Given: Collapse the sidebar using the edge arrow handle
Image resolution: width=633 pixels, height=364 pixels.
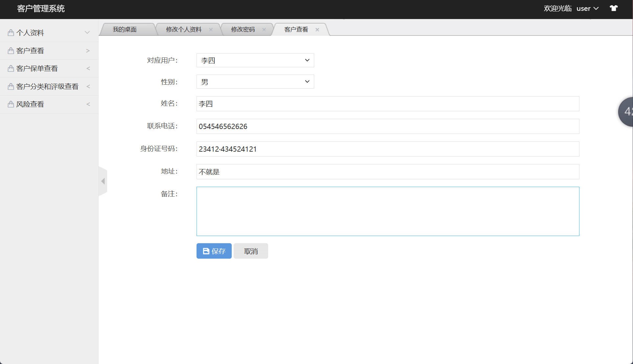Looking at the screenshot, I should tap(103, 181).
